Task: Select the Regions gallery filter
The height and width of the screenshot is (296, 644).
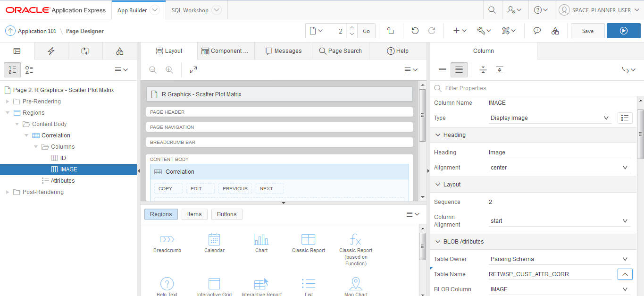Action: pos(161,214)
